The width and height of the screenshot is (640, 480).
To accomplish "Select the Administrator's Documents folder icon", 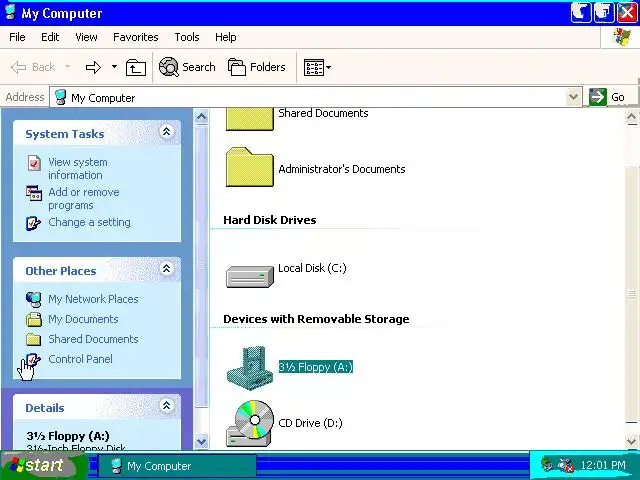I will coord(250,167).
